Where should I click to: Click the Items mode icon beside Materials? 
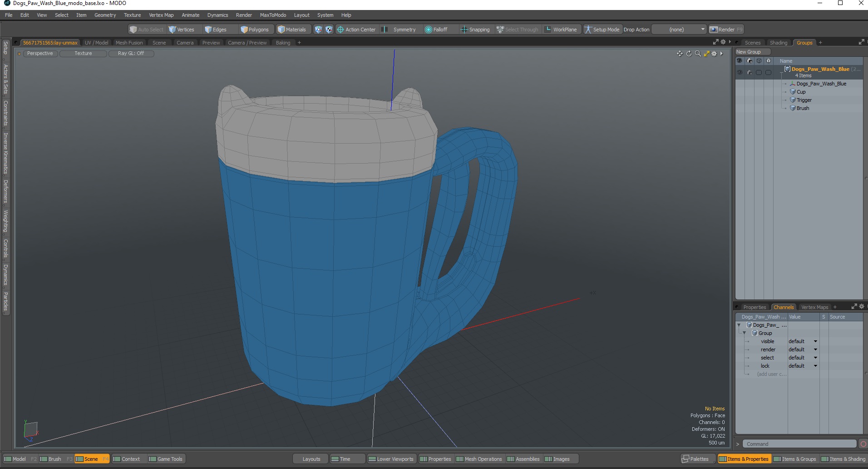pyautogui.click(x=318, y=30)
